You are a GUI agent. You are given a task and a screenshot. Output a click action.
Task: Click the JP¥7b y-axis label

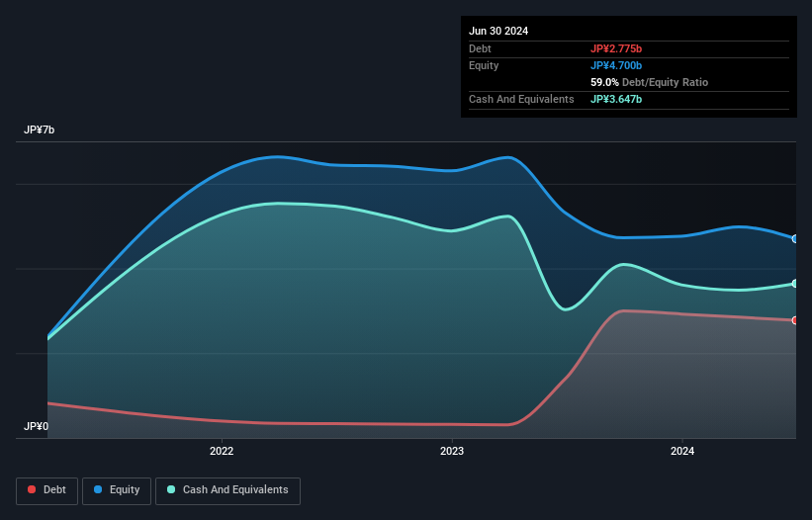click(39, 130)
